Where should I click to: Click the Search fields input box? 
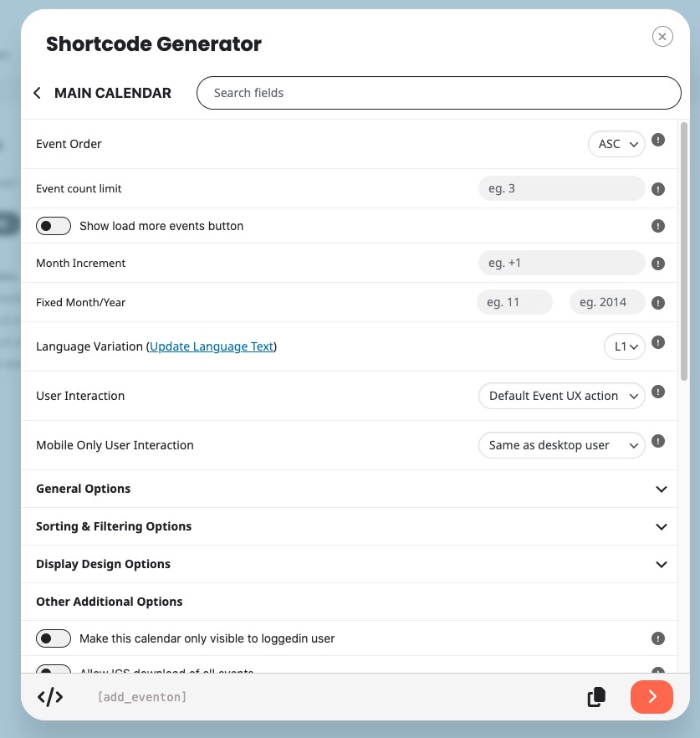(x=439, y=93)
